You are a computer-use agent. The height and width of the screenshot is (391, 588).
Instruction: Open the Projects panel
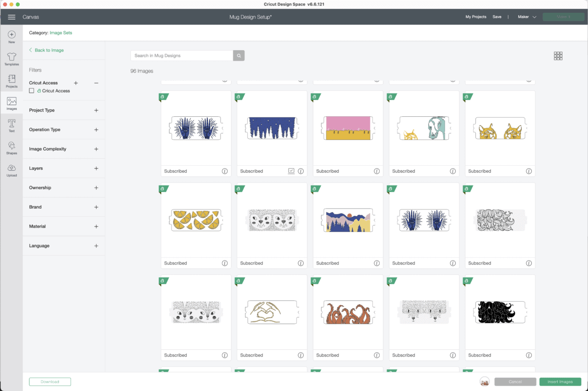point(12,81)
